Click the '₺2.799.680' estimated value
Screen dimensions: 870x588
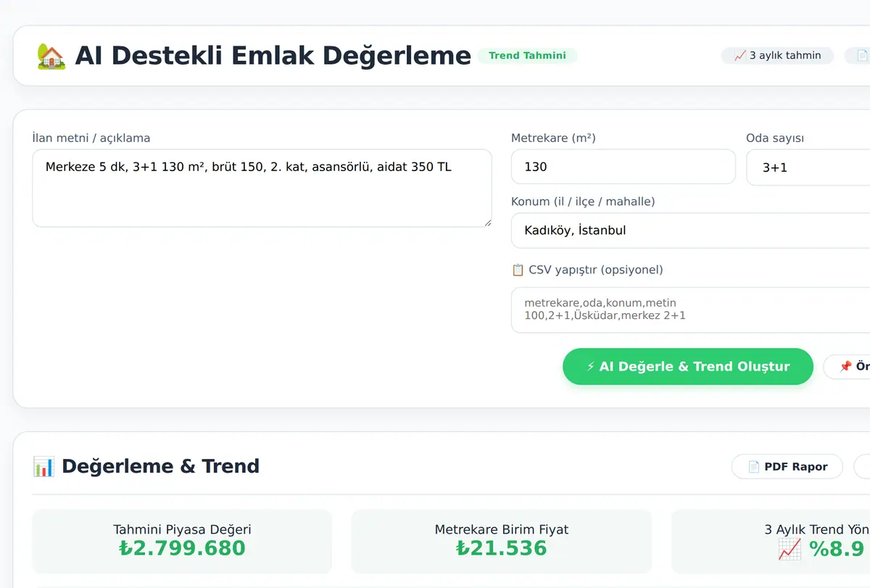pyautogui.click(x=182, y=548)
